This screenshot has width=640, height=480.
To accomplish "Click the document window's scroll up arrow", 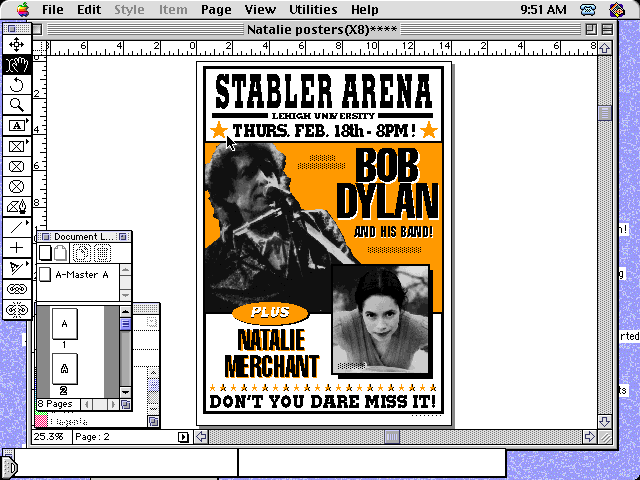I will 605,48.
